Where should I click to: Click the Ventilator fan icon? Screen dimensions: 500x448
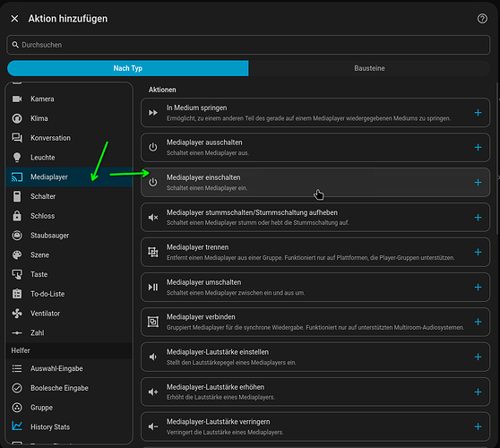[17, 313]
